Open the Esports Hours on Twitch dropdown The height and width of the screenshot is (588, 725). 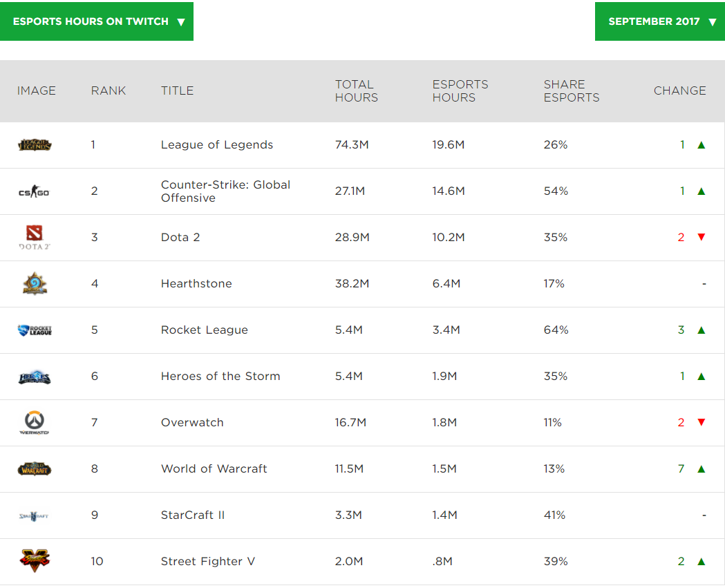[x=97, y=21]
